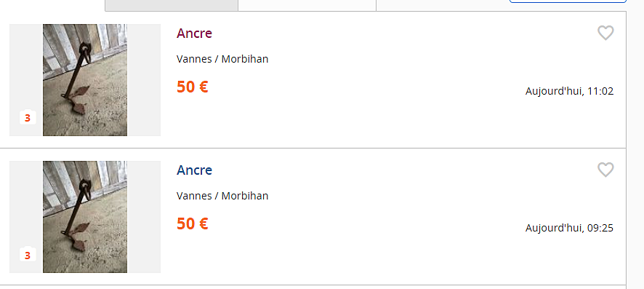Select the grey highlighted tab above listings
This screenshot has height=289, width=644.
tap(172, 5)
